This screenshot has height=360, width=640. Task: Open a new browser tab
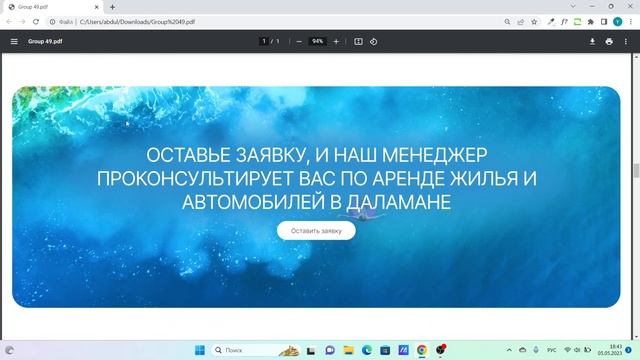(112, 7)
